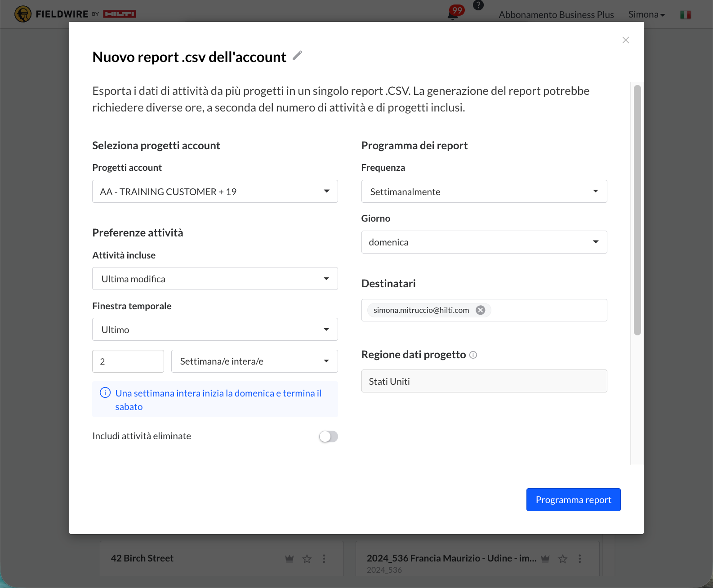Screen dimensions: 713x588
Task: Click info icon beside Regione dati progetto
Action: [x=473, y=355]
